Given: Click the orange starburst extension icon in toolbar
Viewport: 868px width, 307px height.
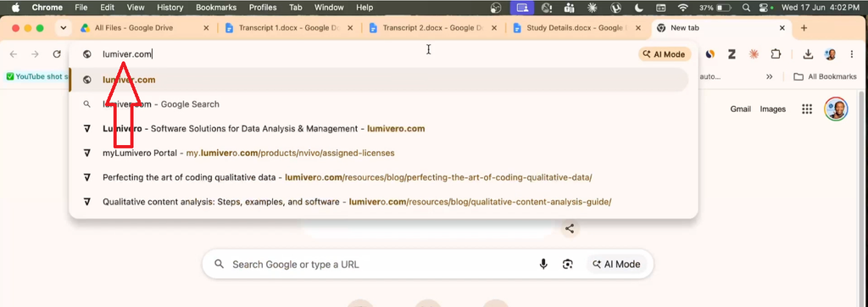Looking at the screenshot, I should click(x=754, y=53).
